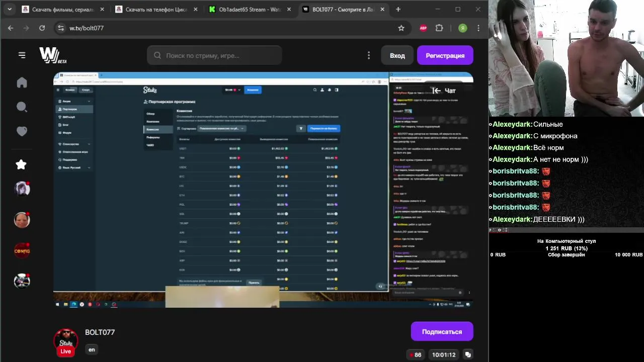
Task: Click the '1 251 RUB (13%)' goal amount
Action: pos(566,248)
